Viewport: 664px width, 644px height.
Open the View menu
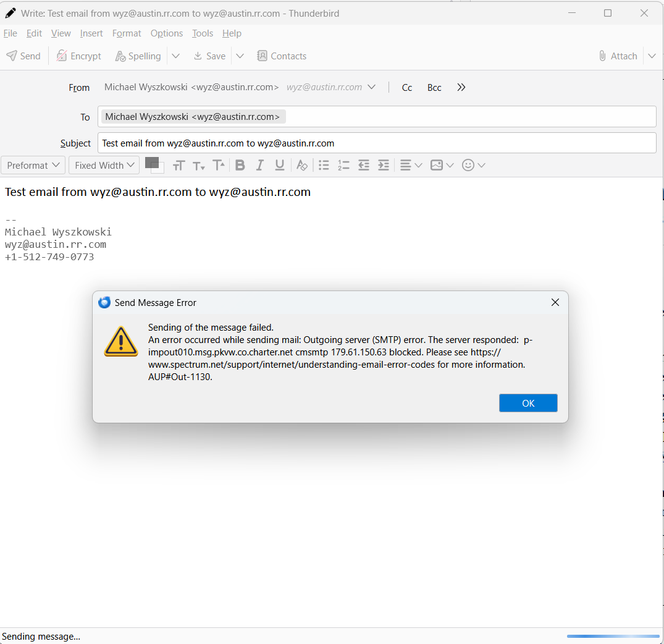pos(61,33)
